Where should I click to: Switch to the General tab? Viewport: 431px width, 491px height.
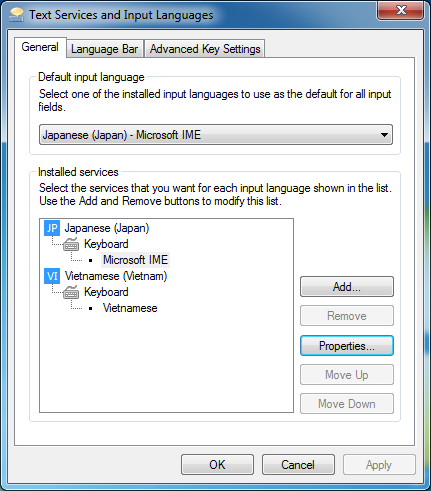point(40,47)
